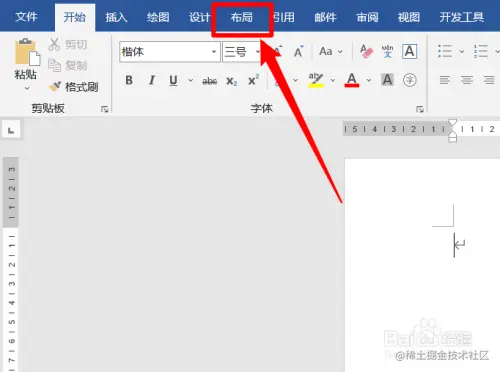Open the 审阅 (Review) tab

(x=367, y=17)
